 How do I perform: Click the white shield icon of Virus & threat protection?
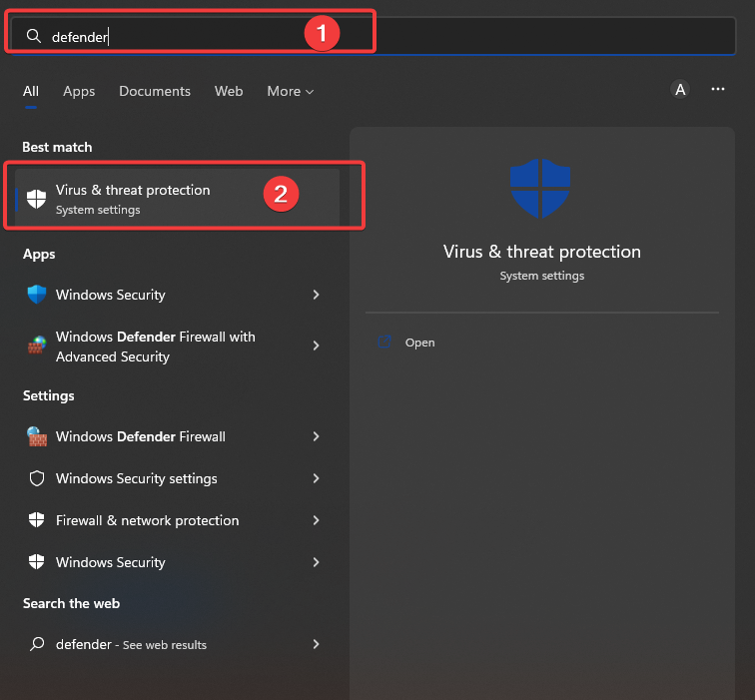(x=36, y=199)
